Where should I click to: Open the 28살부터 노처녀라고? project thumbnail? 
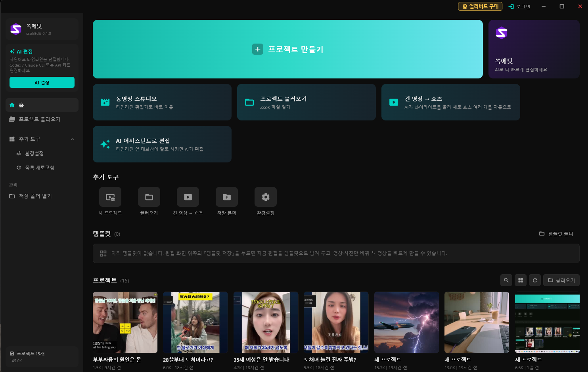tap(195, 322)
